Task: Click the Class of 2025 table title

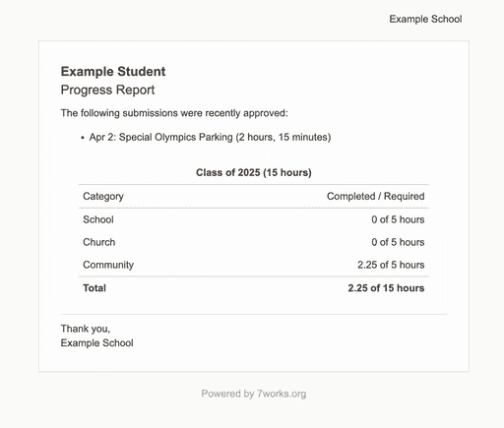Action: [x=254, y=172]
